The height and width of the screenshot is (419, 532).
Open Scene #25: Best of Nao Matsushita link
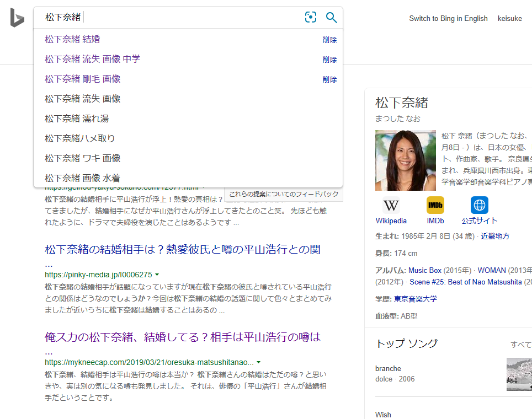(466, 282)
